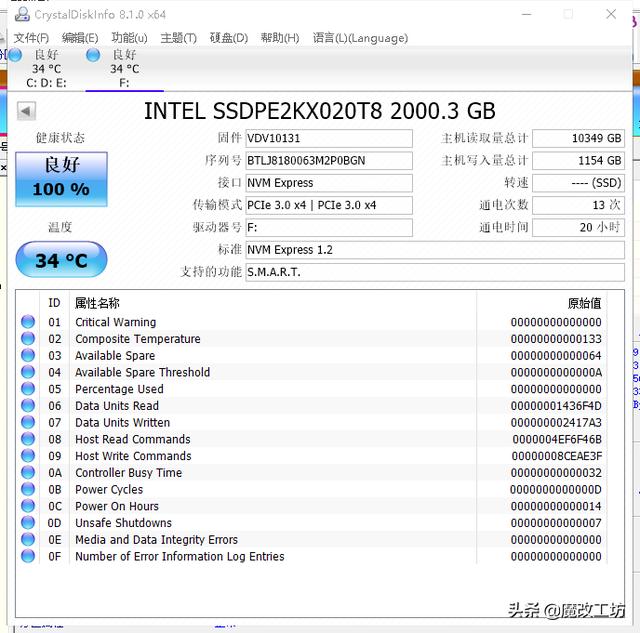This screenshot has height=633, width=640.
Task: Click the ID column header
Action: coord(54,303)
